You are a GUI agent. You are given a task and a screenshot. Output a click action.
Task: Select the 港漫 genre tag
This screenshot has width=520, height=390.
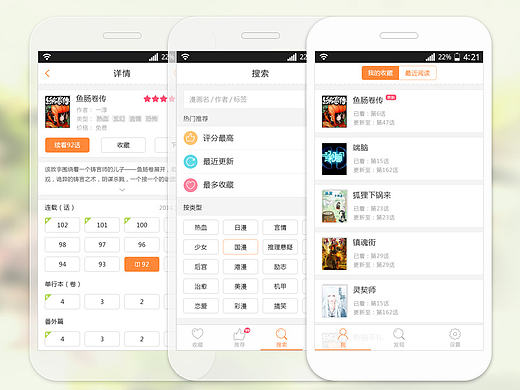240,267
